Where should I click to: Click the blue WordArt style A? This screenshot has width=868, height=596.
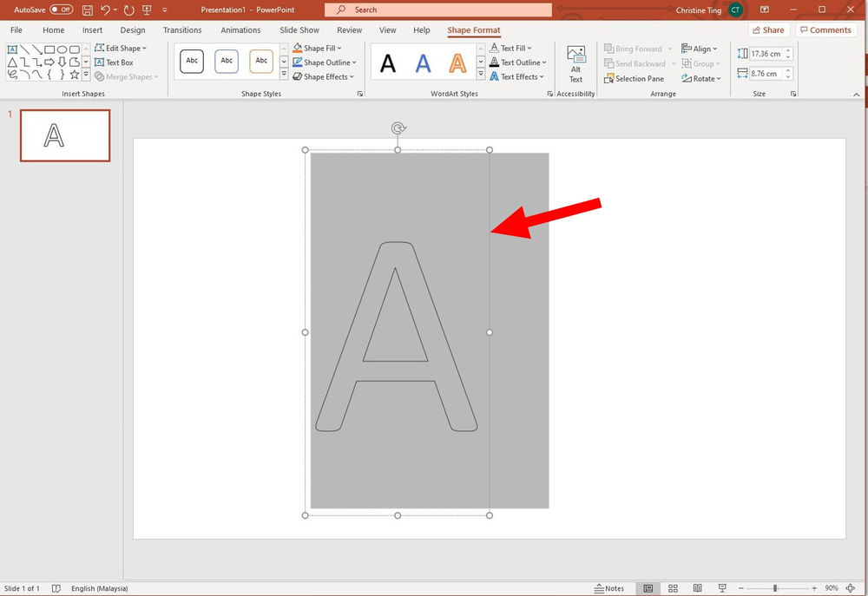click(423, 61)
